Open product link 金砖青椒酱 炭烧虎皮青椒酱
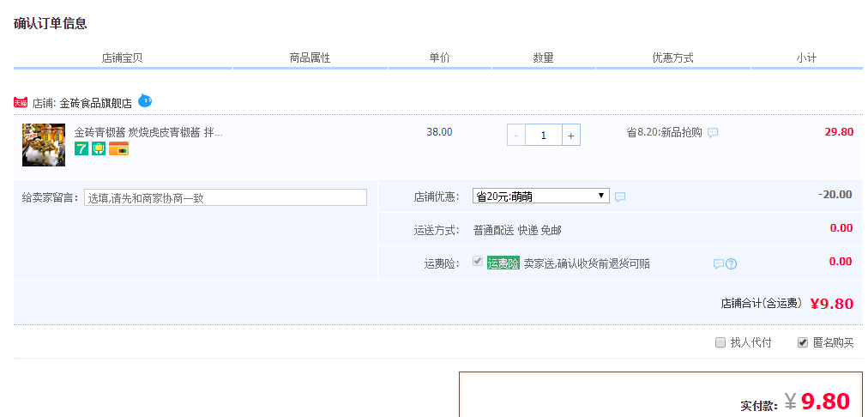 pos(148,132)
